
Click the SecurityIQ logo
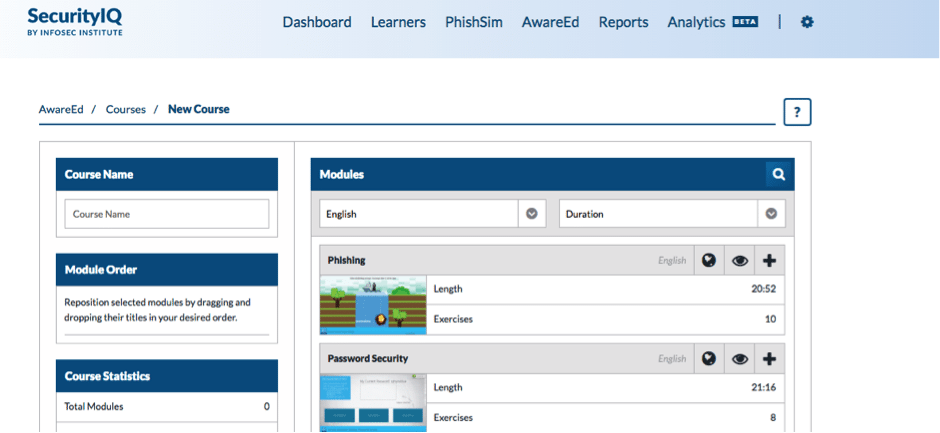click(x=76, y=21)
